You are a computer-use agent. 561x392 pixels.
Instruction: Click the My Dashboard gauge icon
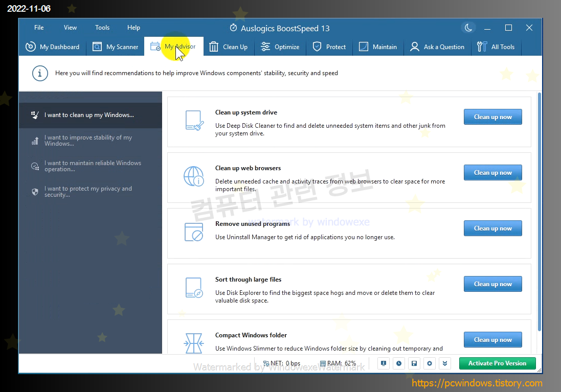pos(30,47)
